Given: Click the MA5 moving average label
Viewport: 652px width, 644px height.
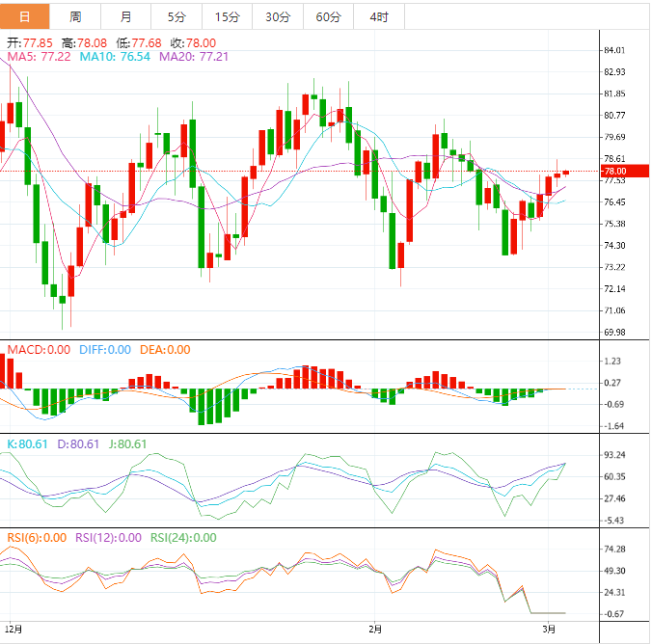Looking at the screenshot, I should pos(39,58).
